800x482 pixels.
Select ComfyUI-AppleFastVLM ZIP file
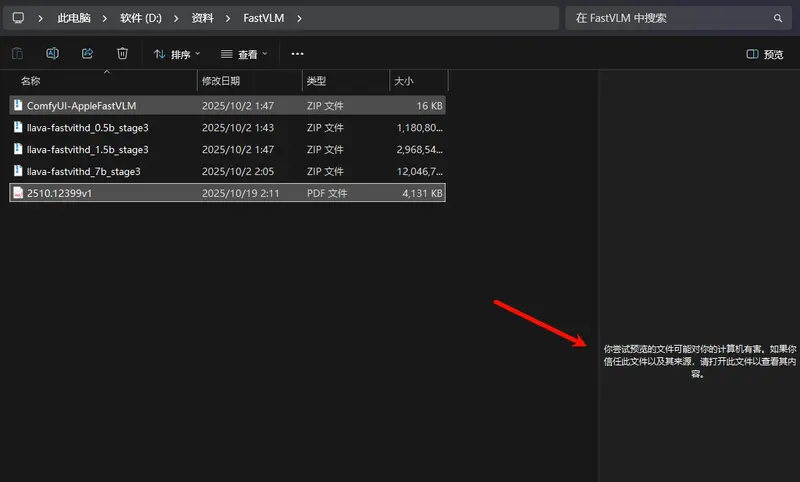(x=80, y=105)
